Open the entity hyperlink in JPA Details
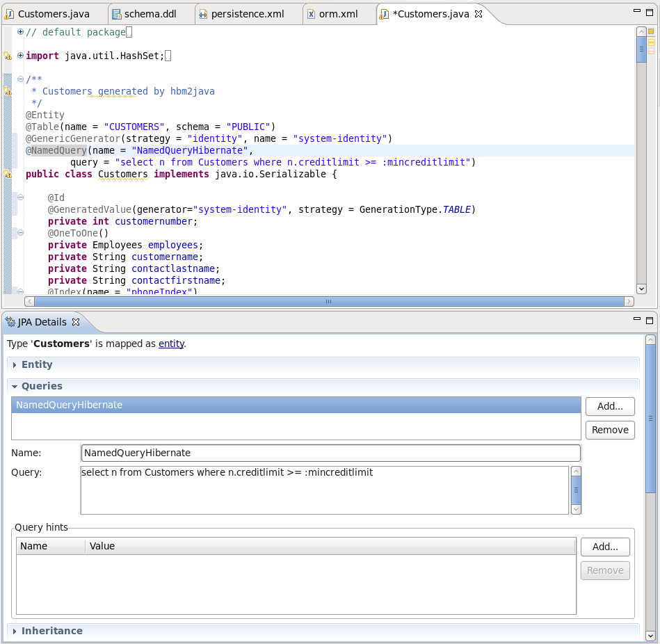Image resolution: width=660 pixels, height=644 pixels. [171, 344]
